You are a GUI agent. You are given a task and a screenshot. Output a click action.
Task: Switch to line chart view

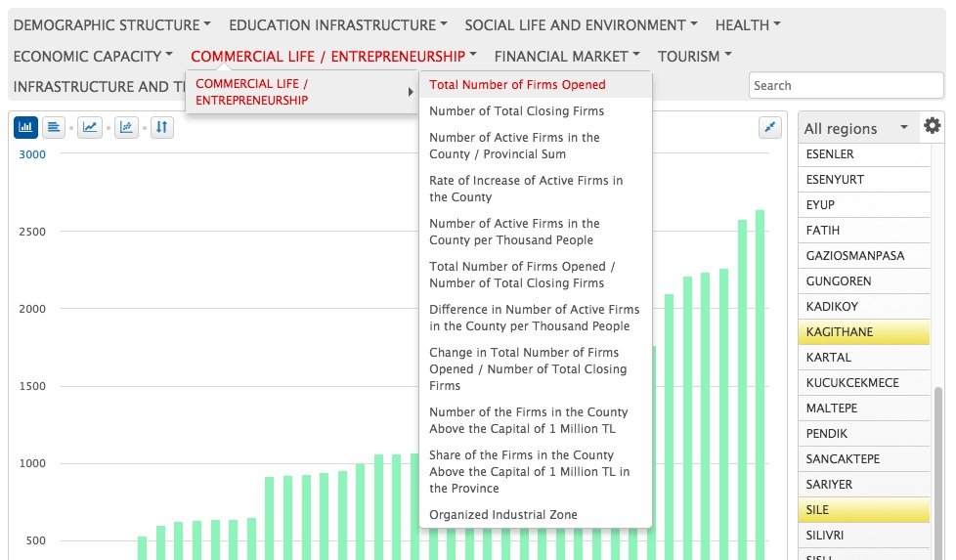coord(90,127)
